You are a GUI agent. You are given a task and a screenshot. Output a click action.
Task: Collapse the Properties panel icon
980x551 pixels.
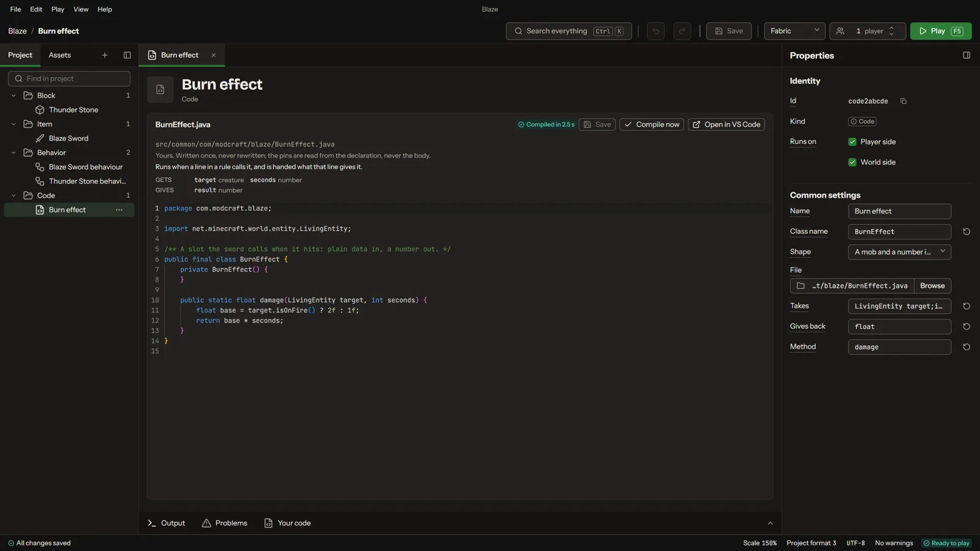coord(967,55)
